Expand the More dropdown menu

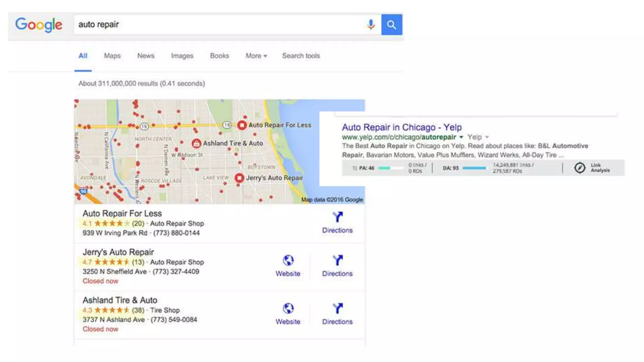(256, 56)
